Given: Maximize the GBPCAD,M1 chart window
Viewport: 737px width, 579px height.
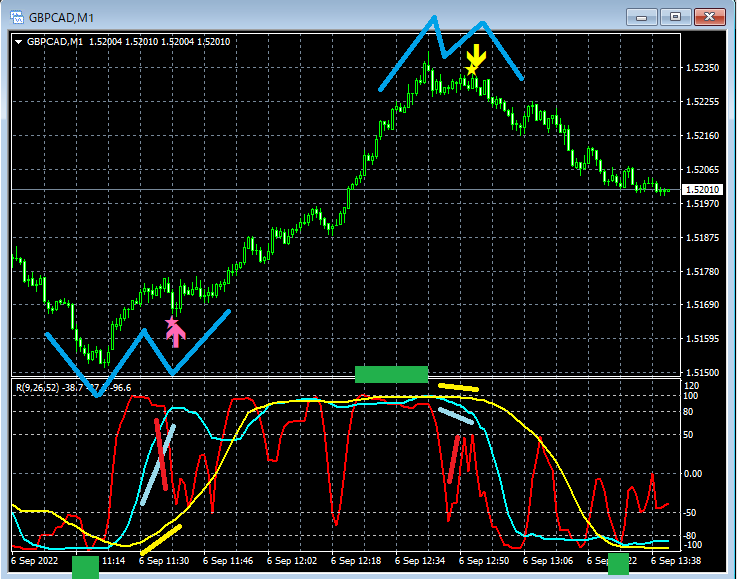Looking at the screenshot, I should (675, 17).
